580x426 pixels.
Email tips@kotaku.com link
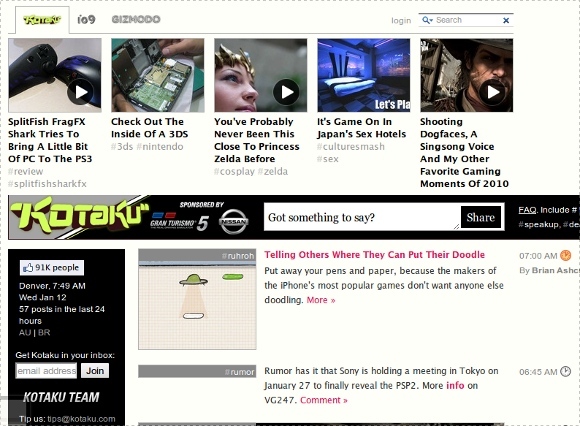[x=81, y=419]
